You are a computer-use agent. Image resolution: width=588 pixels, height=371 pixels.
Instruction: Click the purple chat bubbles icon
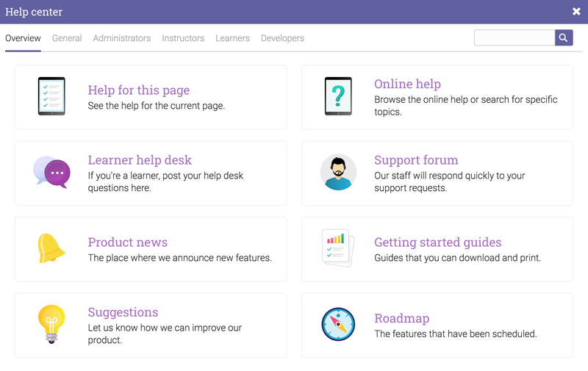[51, 172]
